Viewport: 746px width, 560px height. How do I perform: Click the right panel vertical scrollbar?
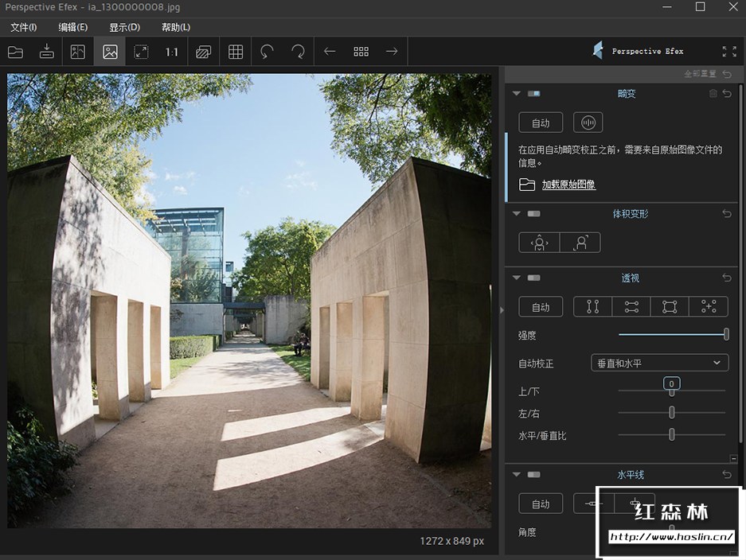click(x=741, y=264)
